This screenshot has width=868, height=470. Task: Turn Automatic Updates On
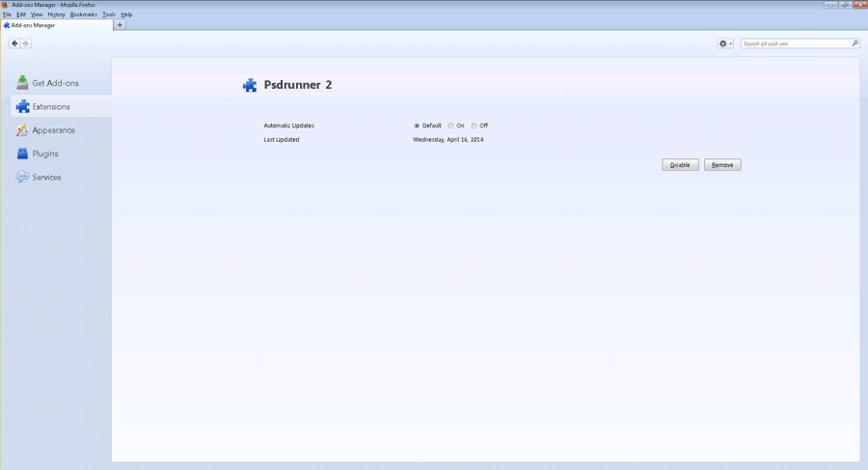(451, 125)
